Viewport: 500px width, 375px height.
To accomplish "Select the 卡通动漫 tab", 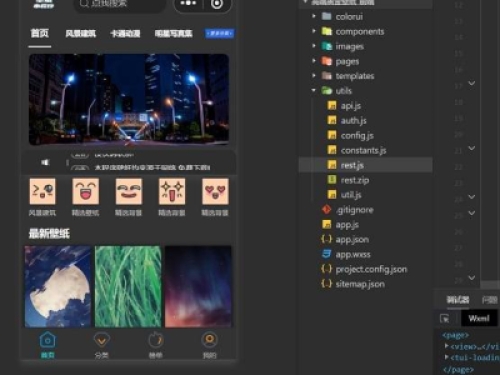I will tap(125, 34).
